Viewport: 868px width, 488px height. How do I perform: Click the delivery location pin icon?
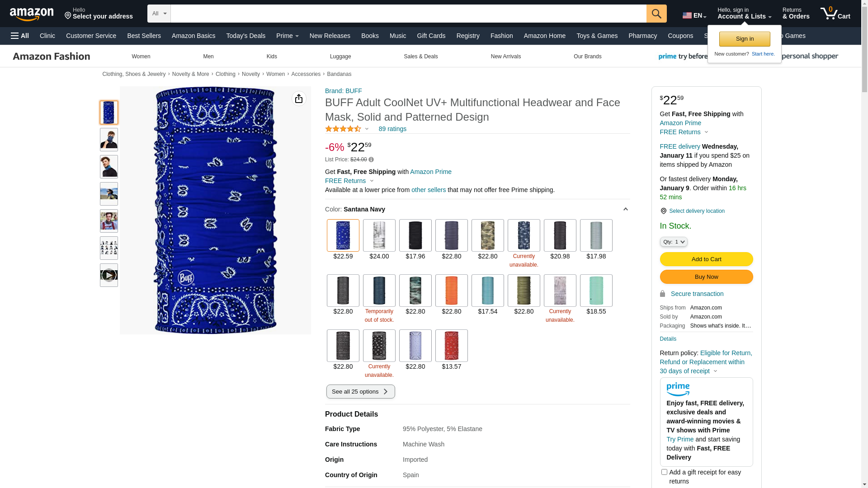663,211
